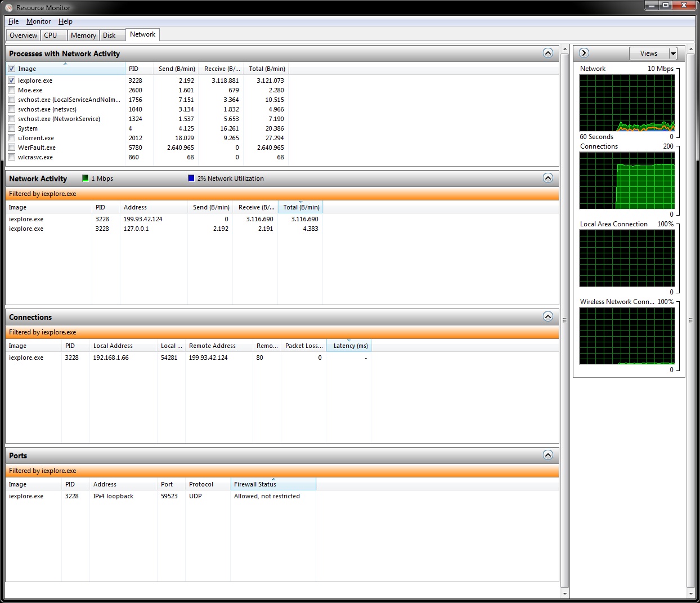Open the File menu

click(13, 21)
